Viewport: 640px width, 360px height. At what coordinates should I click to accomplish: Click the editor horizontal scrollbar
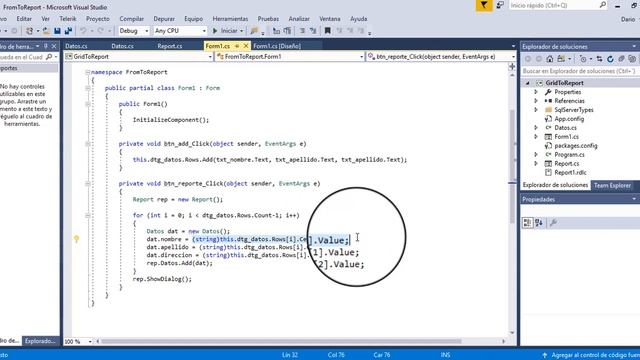point(282,341)
